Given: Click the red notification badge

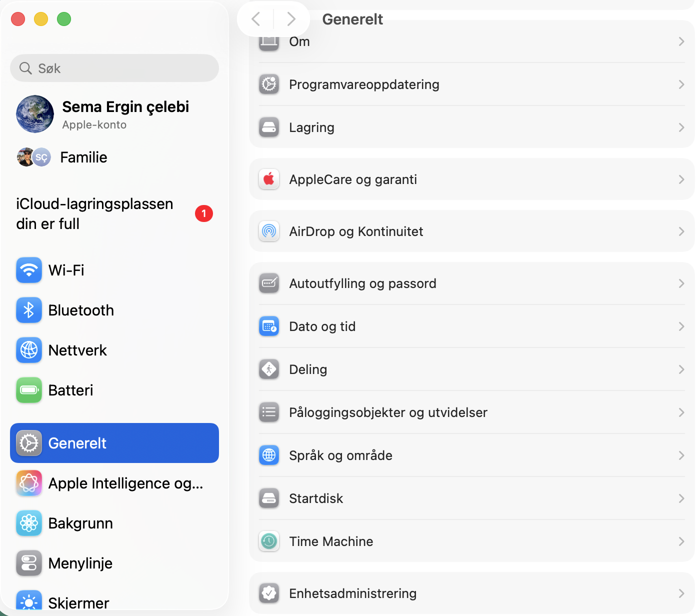Looking at the screenshot, I should coord(204,213).
